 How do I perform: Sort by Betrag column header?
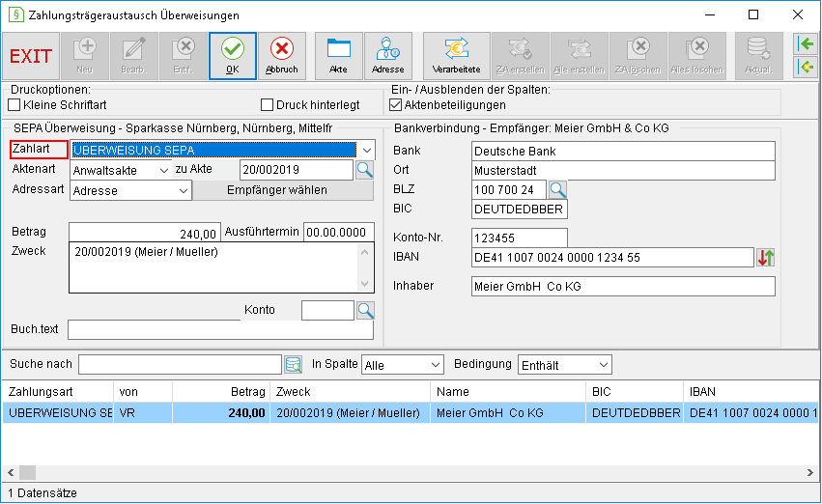(x=220, y=392)
